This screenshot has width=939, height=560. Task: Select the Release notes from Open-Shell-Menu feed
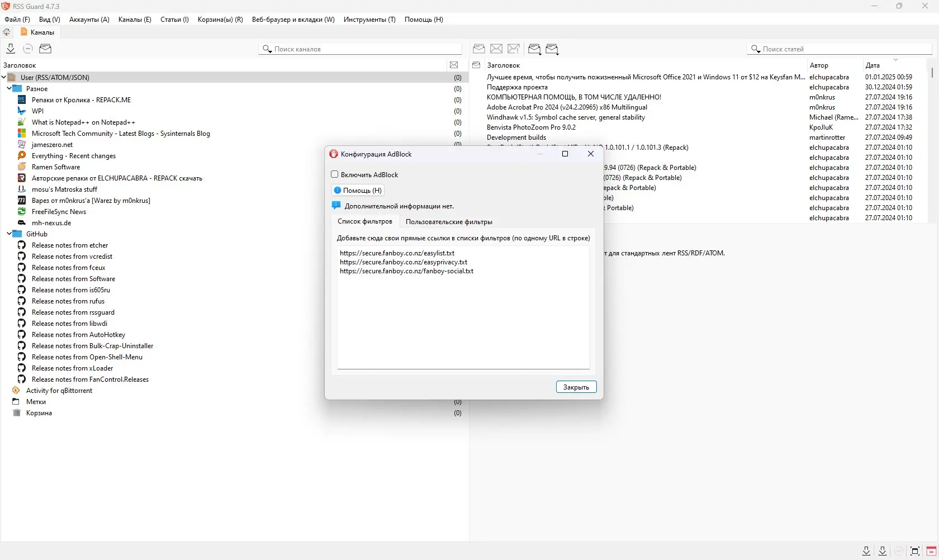[x=87, y=357]
